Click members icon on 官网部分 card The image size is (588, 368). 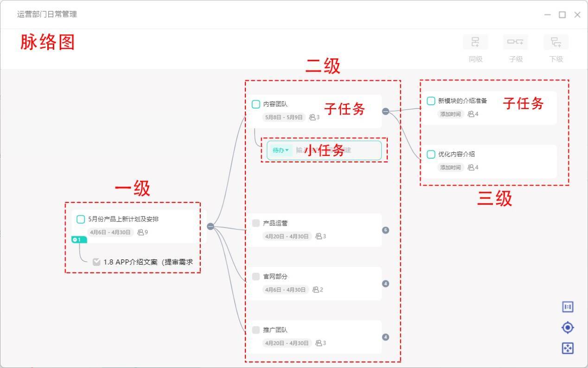315,290
